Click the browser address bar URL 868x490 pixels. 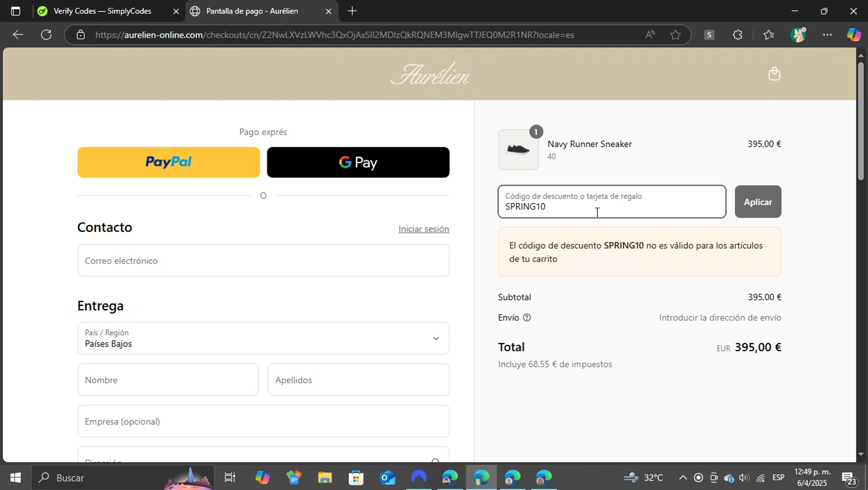[x=334, y=35]
